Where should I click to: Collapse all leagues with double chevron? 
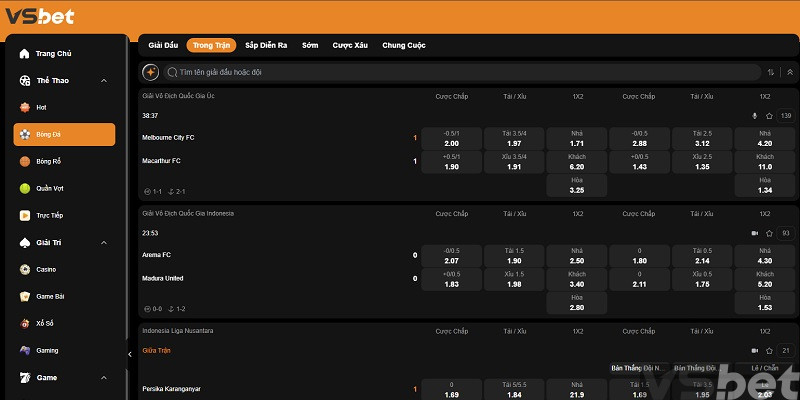tap(788, 72)
